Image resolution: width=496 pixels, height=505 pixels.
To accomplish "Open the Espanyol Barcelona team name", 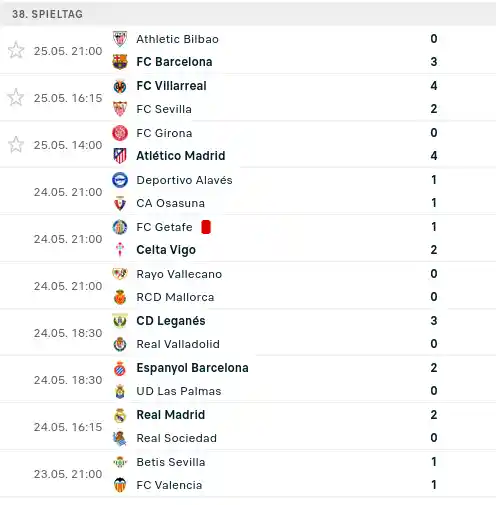I will (192, 368).
